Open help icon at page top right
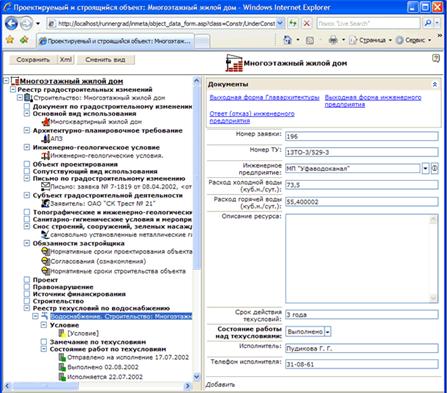Image resolution: width=447 pixels, height=393 pixels. [436, 58]
